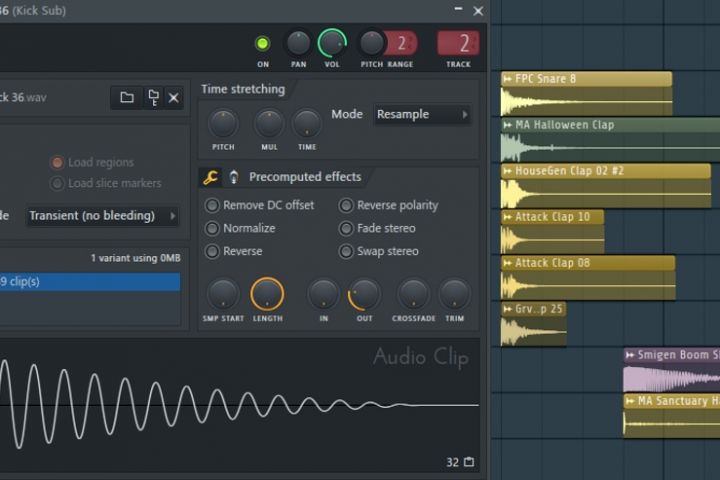
Task: Click the '1 variant using 0MB' text
Action: click(135, 258)
